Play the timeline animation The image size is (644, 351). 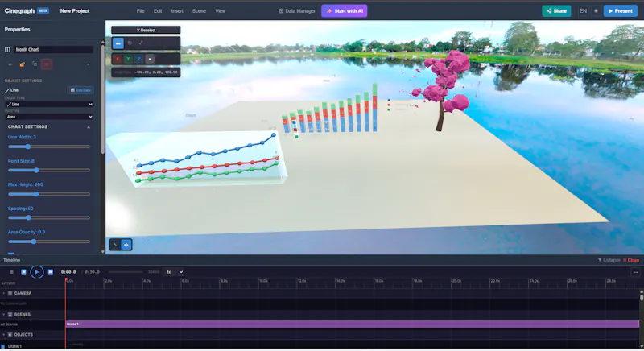click(x=36, y=272)
